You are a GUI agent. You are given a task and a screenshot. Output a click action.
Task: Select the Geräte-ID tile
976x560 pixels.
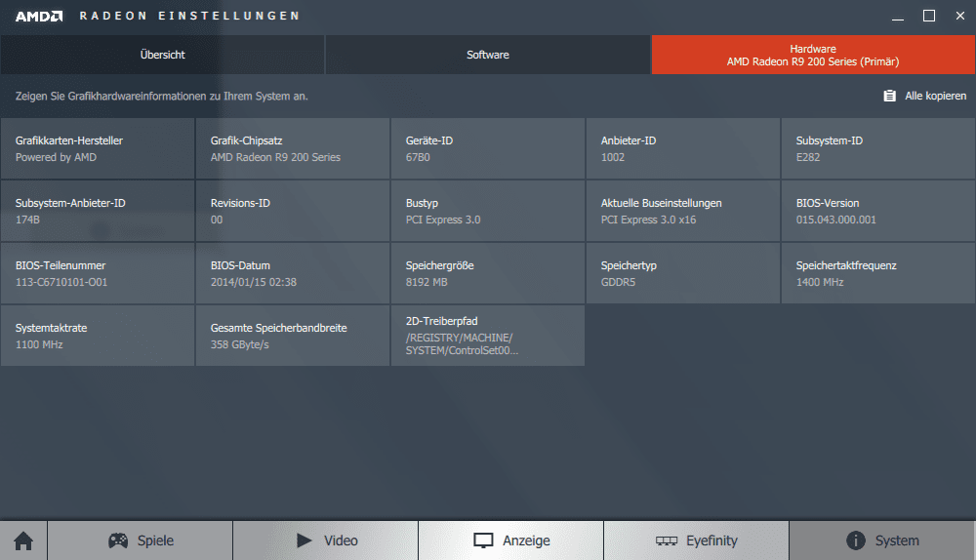point(488,148)
